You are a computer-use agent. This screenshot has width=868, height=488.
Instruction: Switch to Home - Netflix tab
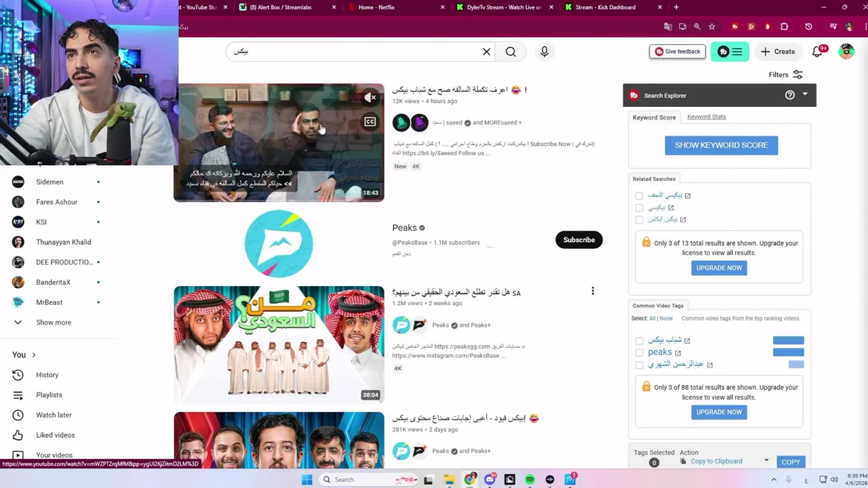coord(395,7)
